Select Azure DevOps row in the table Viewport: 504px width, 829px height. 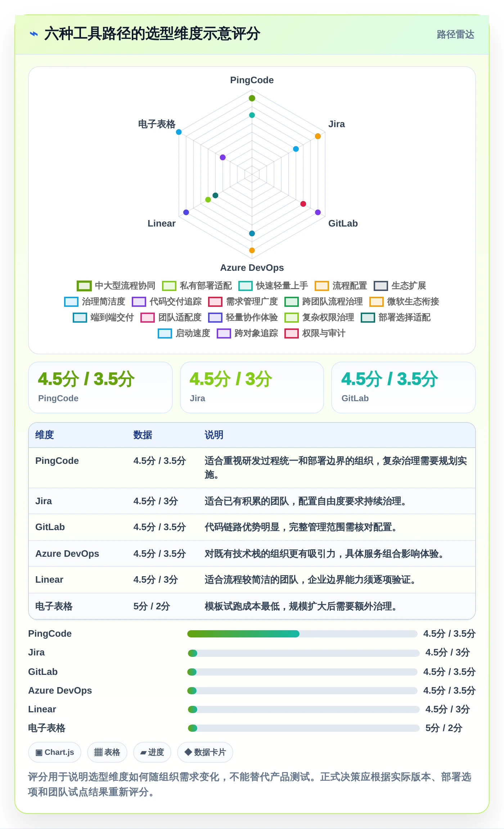(x=252, y=554)
